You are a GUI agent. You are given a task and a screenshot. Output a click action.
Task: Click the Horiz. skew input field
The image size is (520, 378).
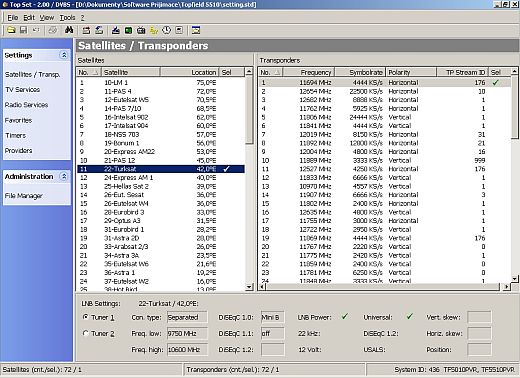[x=479, y=333]
